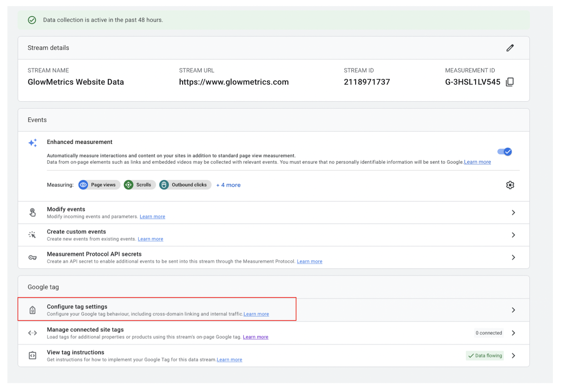566x392 pixels.
Task: Click the Configure tag settings tag icon
Action: pos(33,310)
